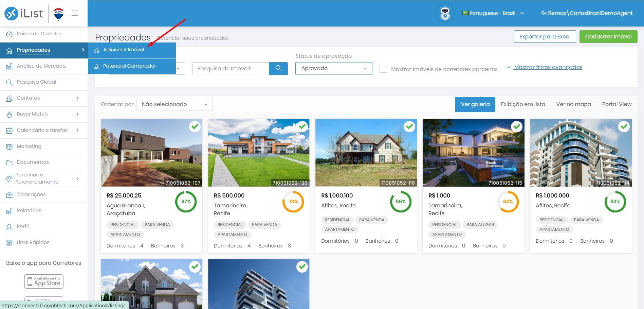Expand Parcerias e Referenciamento chevron

[x=77, y=178]
